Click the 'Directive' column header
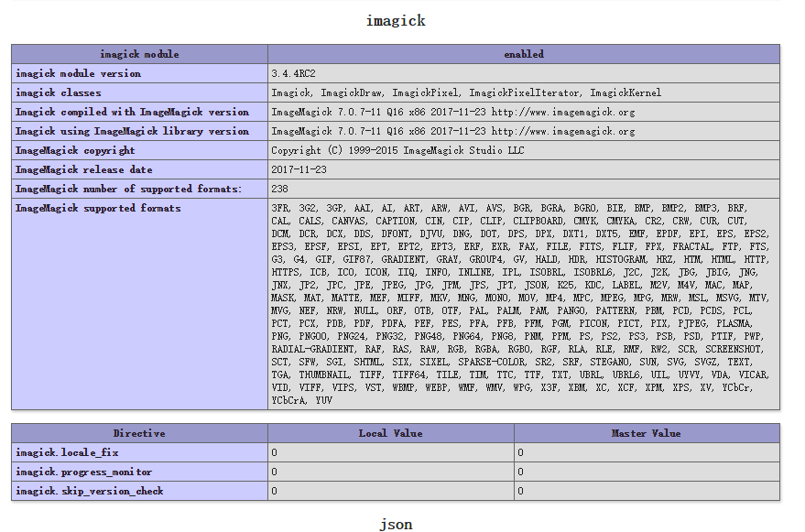Image resolution: width=805 pixels, height=532 pixels. coord(139,433)
